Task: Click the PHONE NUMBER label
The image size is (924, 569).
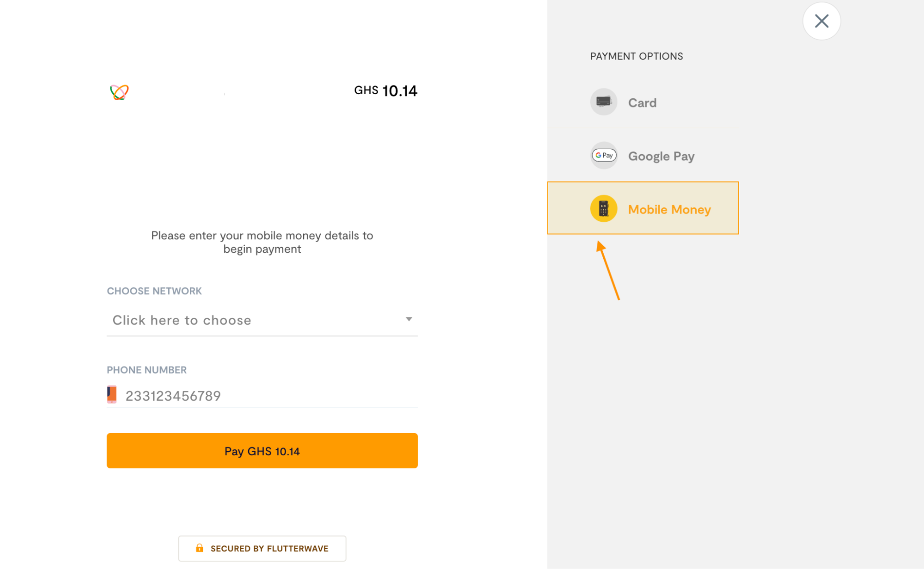Action: coord(147,370)
